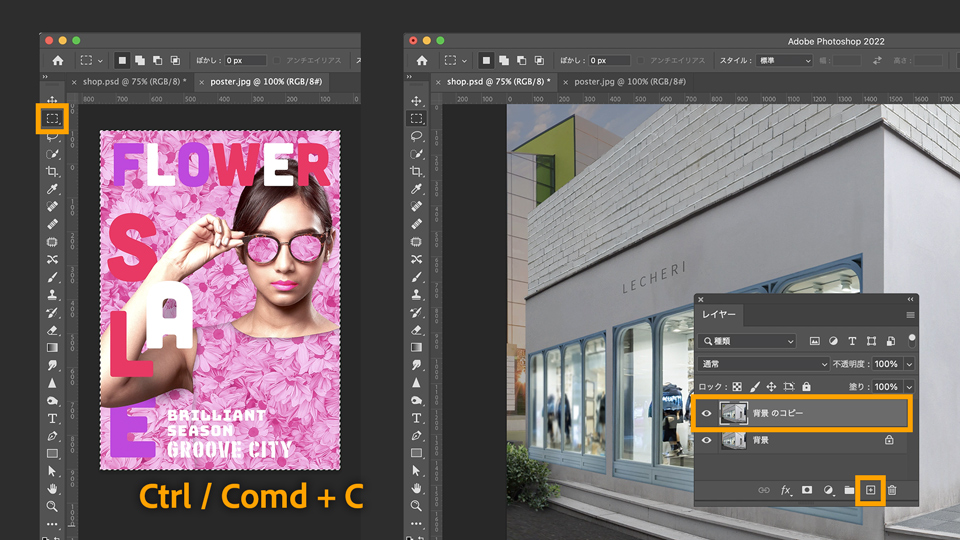Click shop.psd tab in shop.psd window
The image size is (960, 540).
498,81
